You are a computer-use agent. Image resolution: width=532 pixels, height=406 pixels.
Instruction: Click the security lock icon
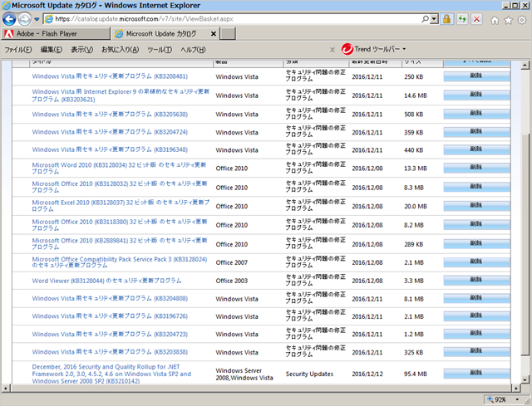click(447, 19)
